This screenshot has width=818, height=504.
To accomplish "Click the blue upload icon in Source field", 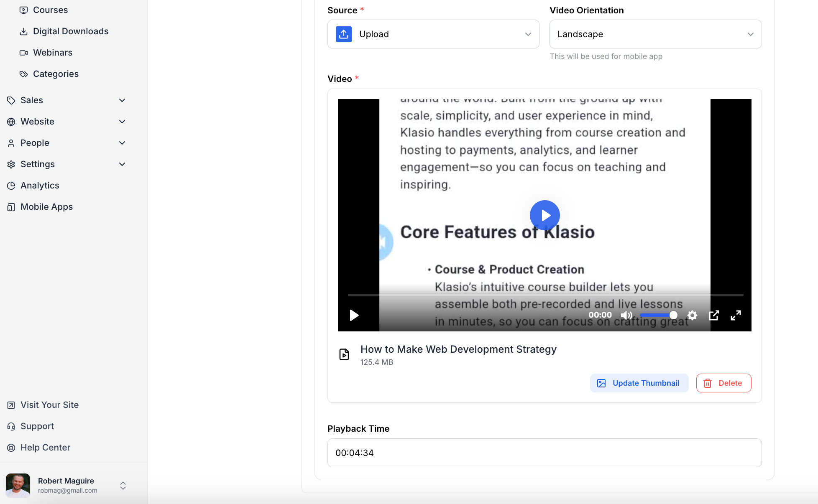I will 344,34.
